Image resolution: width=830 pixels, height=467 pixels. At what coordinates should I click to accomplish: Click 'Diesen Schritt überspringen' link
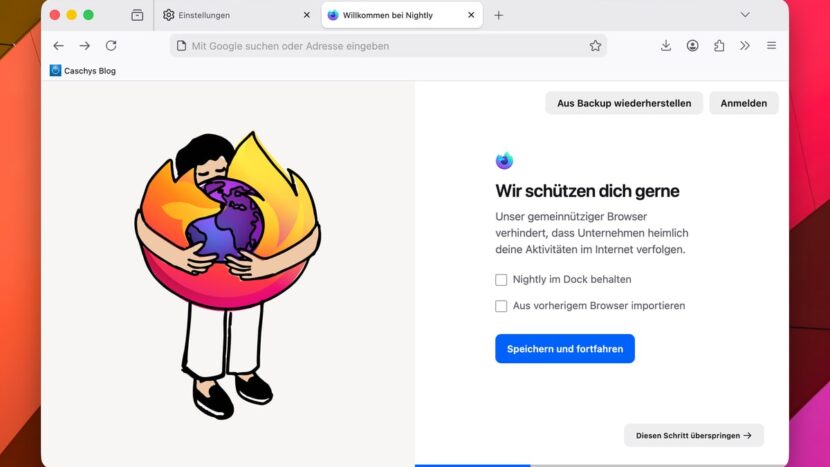(x=693, y=435)
